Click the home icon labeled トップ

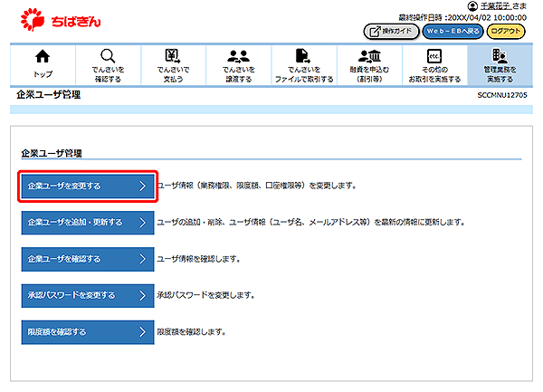point(43,56)
